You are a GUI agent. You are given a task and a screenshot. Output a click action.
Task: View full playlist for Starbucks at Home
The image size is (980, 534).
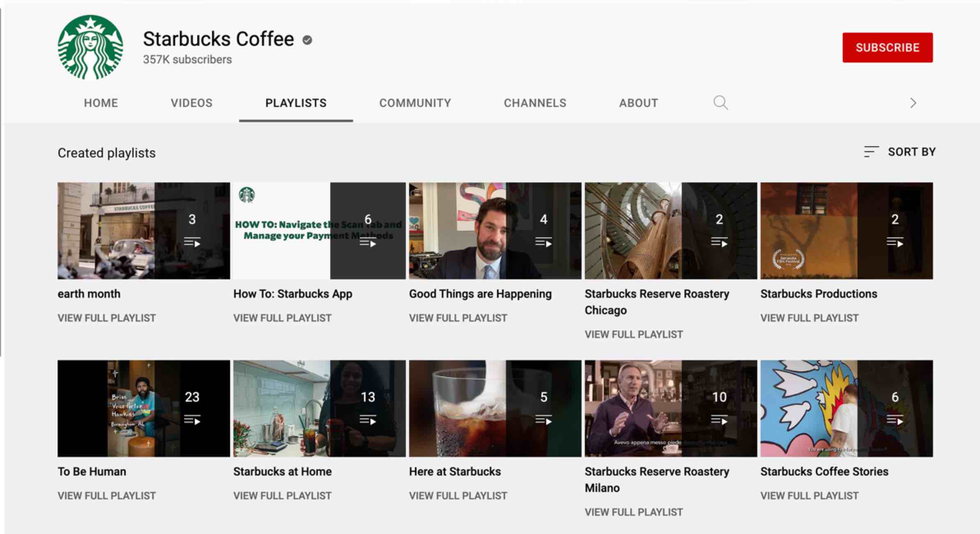282,496
